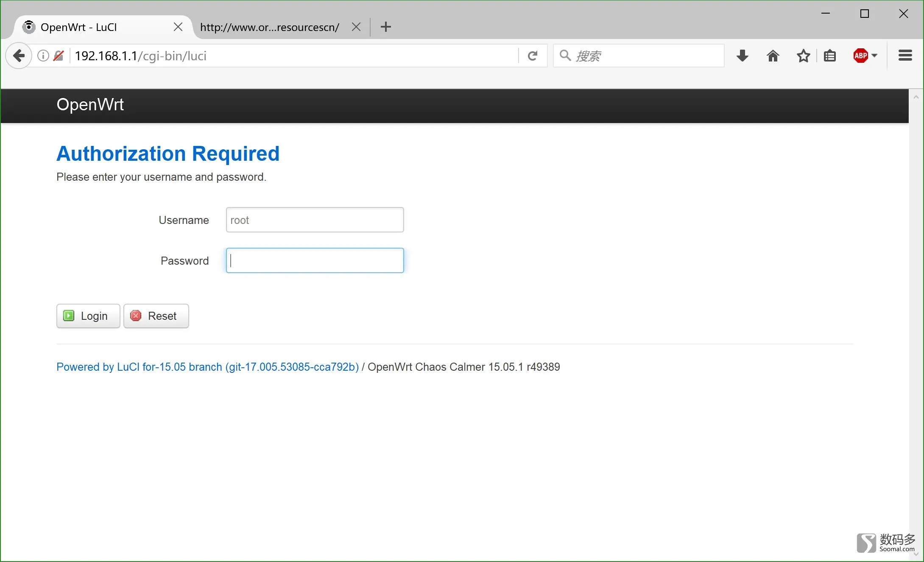Maximize the browser window
The height and width of the screenshot is (562, 924).
point(865,14)
